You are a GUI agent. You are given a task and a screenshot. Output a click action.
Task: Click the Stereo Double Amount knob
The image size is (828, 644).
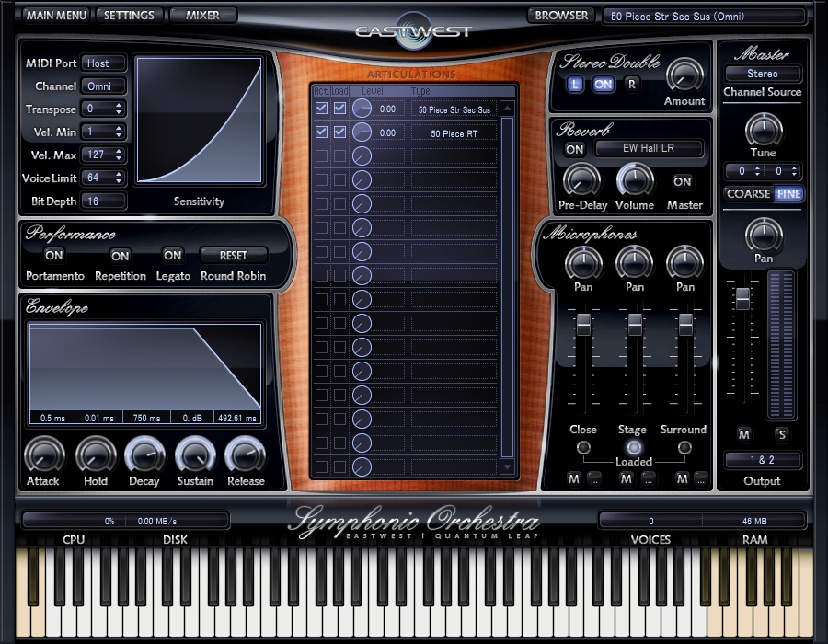[684, 75]
